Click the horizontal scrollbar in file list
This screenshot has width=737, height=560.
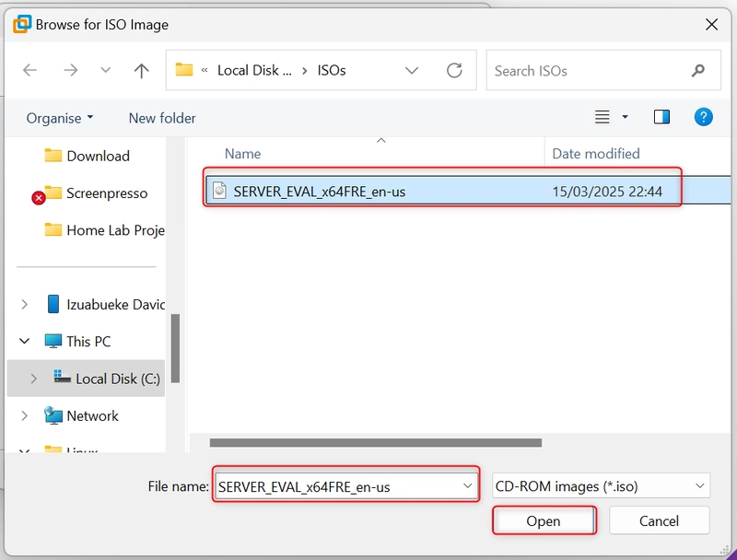pos(376,443)
